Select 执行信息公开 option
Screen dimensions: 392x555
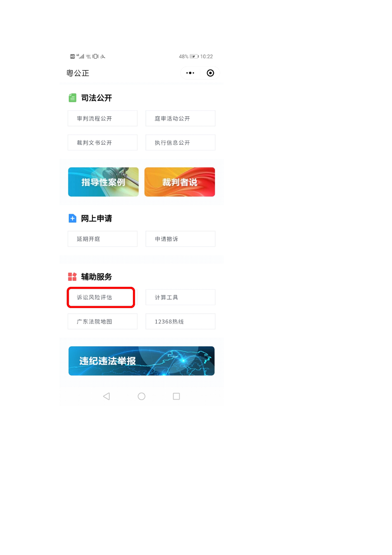180,142
